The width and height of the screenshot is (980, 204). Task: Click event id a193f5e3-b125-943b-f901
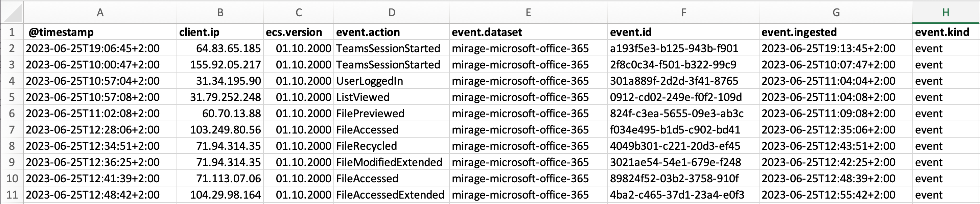[683, 48]
